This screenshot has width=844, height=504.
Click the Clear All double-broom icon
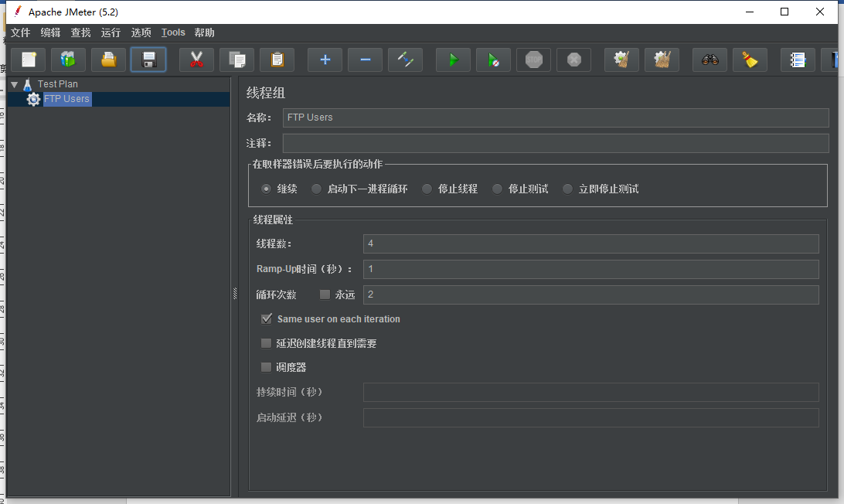(x=662, y=60)
